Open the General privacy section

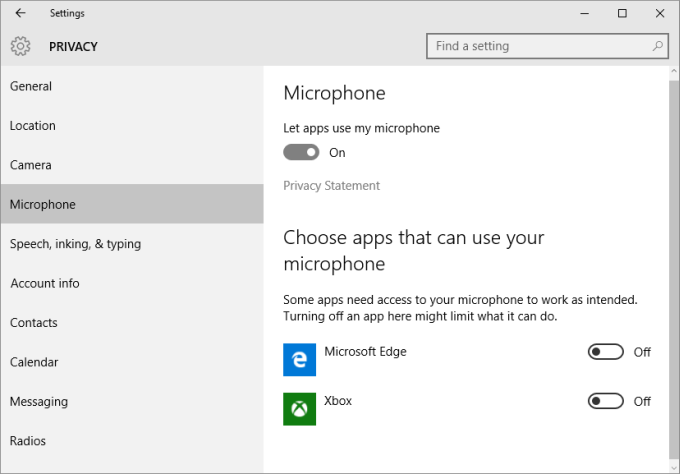pyautogui.click(x=31, y=86)
